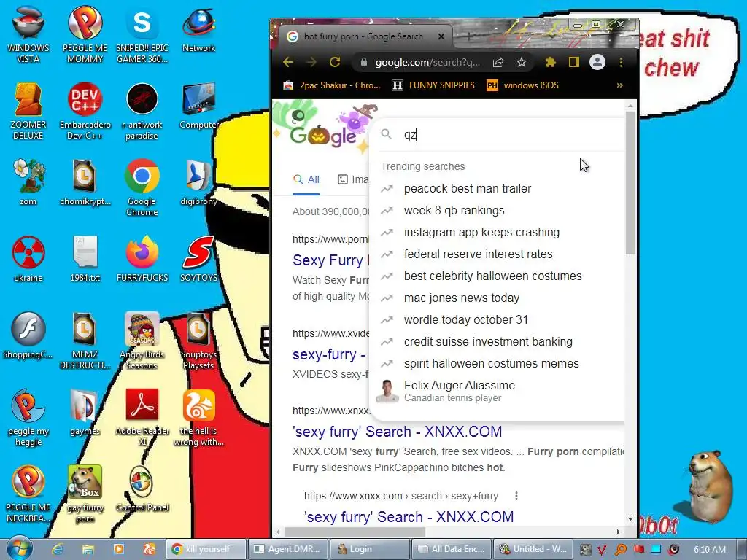Switch to All Data Enc... taskbar window
747x560 pixels.
click(x=452, y=549)
